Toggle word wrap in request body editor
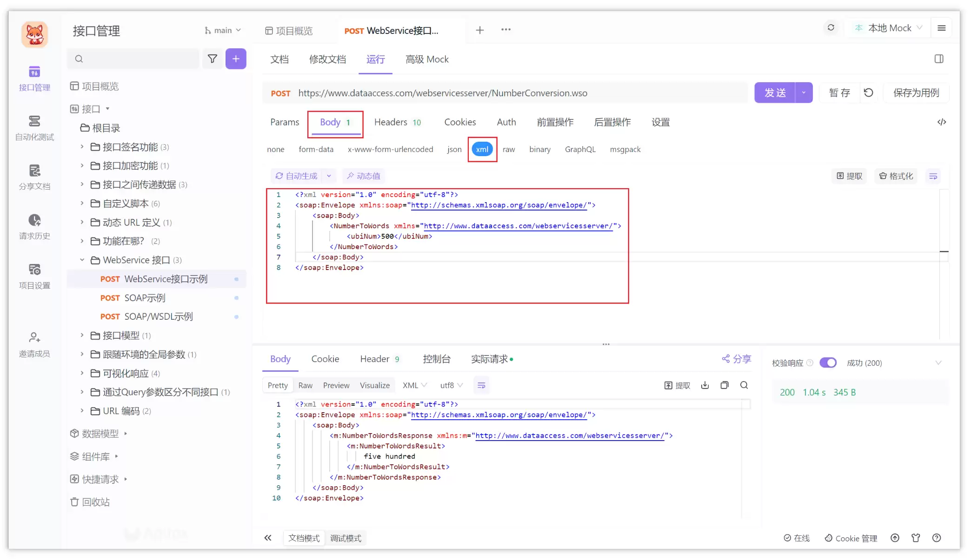This screenshot has height=560, width=970. tap(933, 176)
